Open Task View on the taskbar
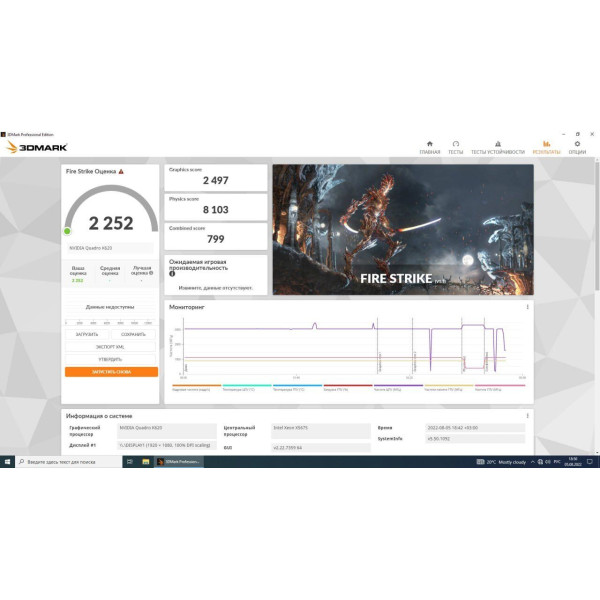Image resolution: width=600 pixels, height=600 pixels. tap(130, 462)
